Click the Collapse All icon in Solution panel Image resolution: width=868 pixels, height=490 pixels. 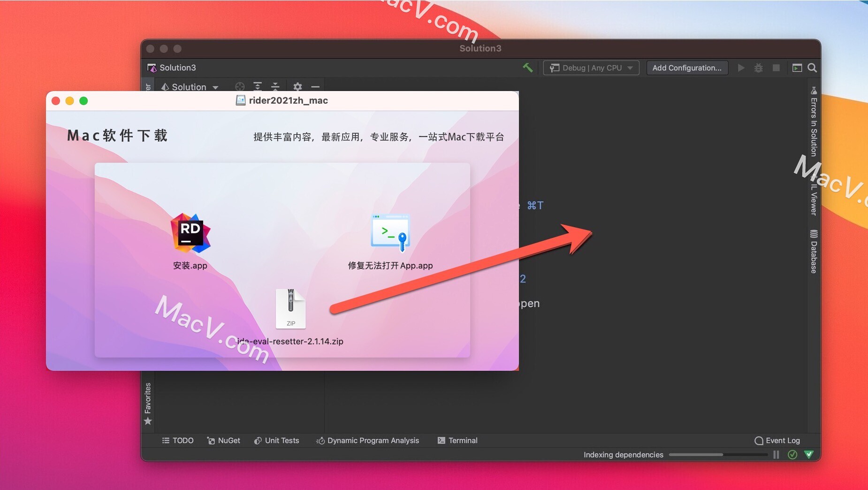tap(275, 86)
